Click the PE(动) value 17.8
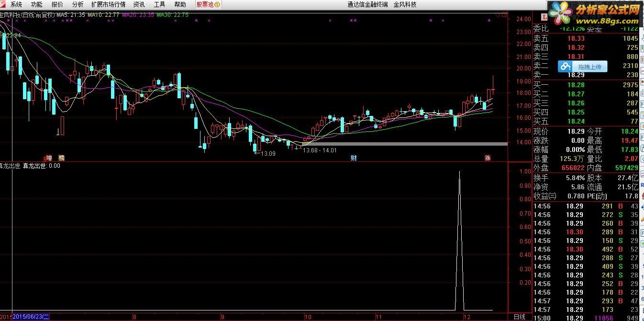The height and width of the screenshot is (321, 644). click(x=631, y=196)
